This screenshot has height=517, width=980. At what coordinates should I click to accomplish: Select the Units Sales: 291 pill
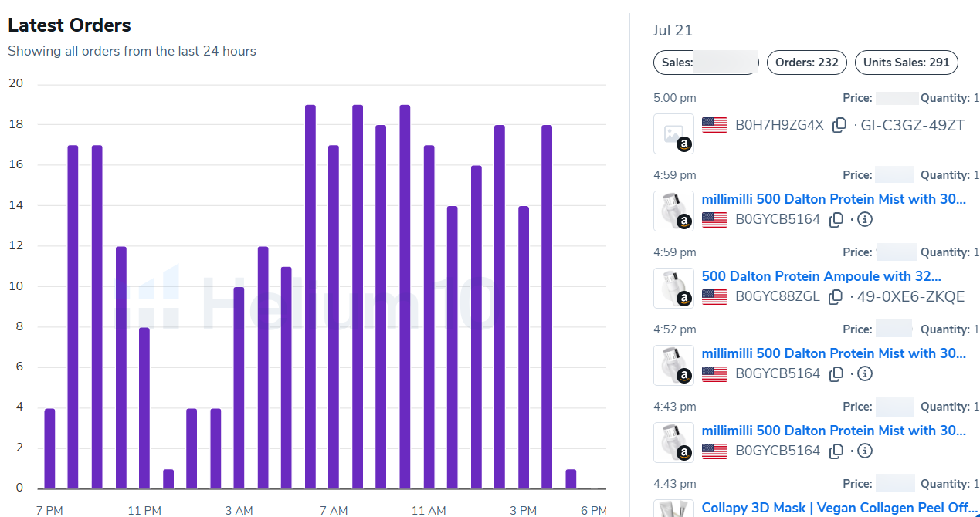[907, 63]
